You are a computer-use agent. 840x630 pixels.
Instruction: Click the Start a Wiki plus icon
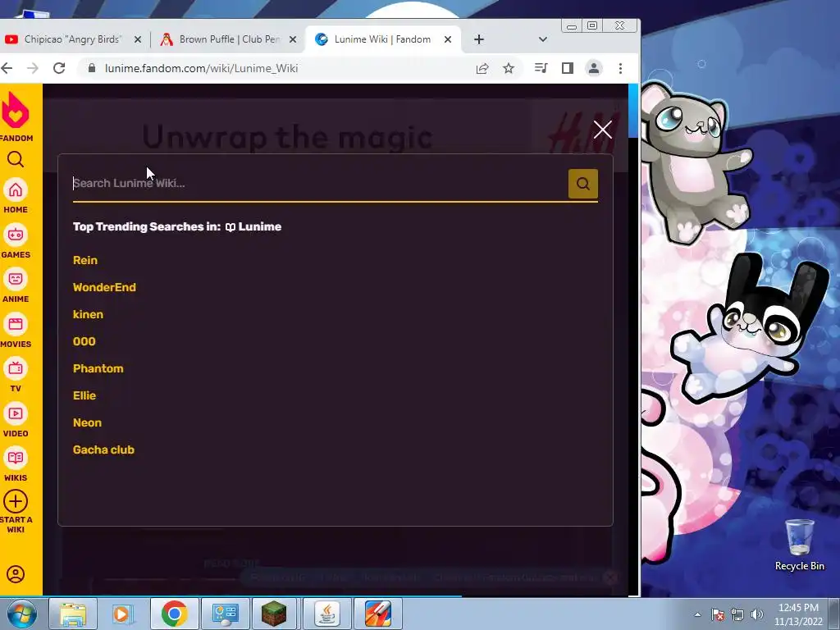[16, 502]
